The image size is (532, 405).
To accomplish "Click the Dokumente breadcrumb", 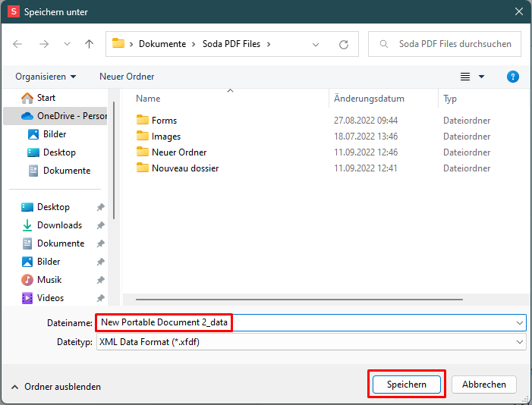I will [x=162, y=44].
